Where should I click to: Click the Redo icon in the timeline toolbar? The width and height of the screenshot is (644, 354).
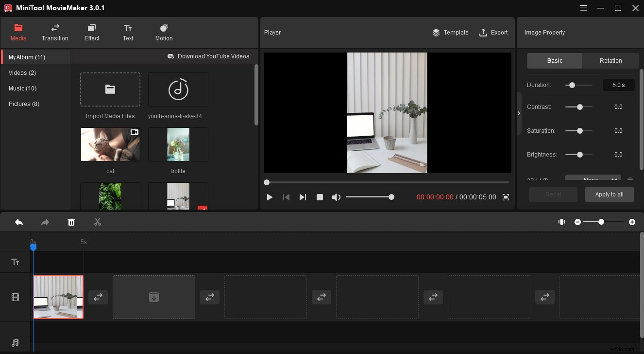45,222
